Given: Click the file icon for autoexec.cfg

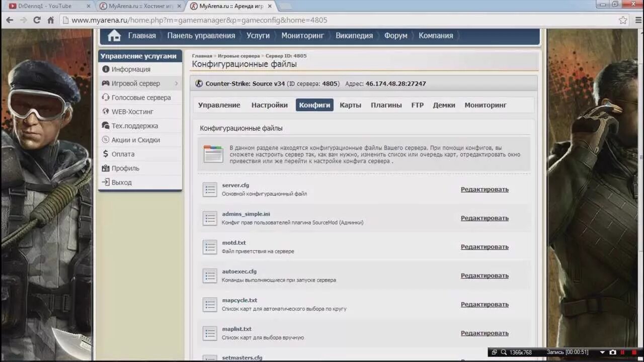Looking at the screenshot, I should click(x=210, y=276).
